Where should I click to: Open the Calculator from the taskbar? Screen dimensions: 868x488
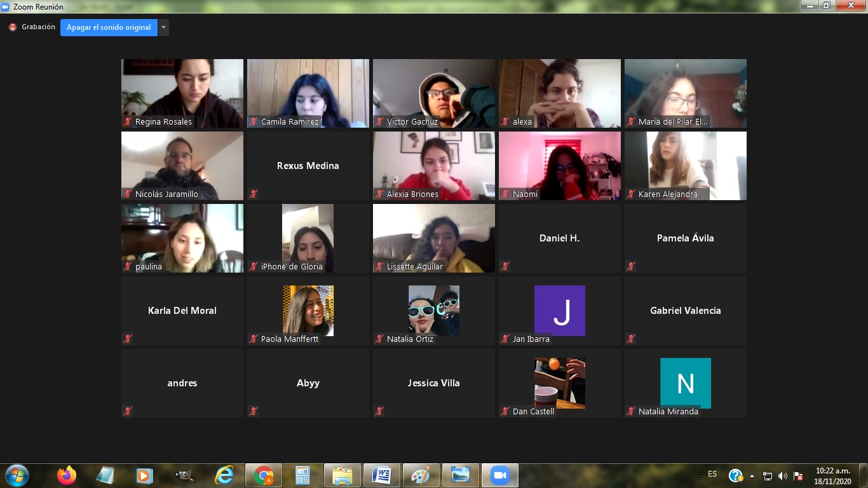click(302, 475)
